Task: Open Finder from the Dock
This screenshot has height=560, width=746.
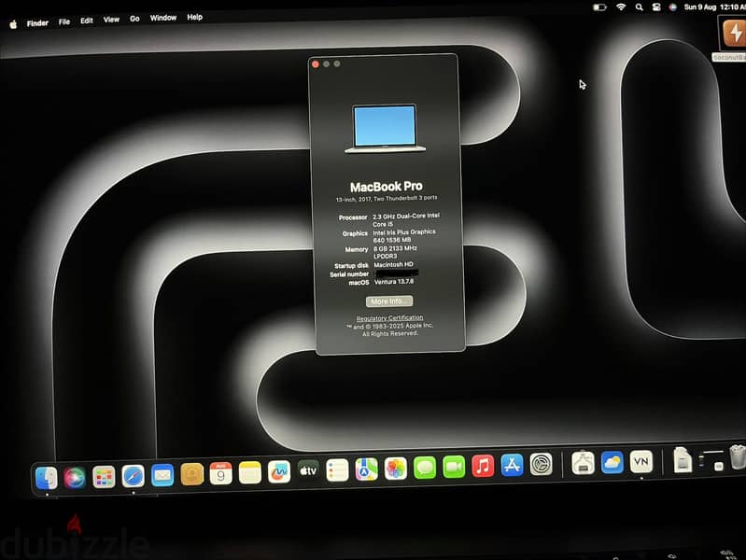Action: (47, 478)
